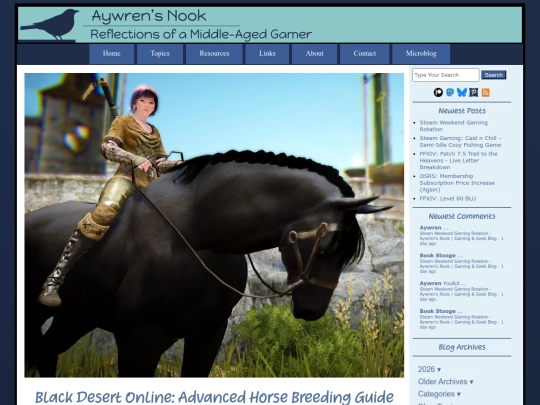Image resolution: width=540 pixels, height=405 pixels.
Task: Open the Black Desert horse featured image
Action: click(x=214, y=225)
